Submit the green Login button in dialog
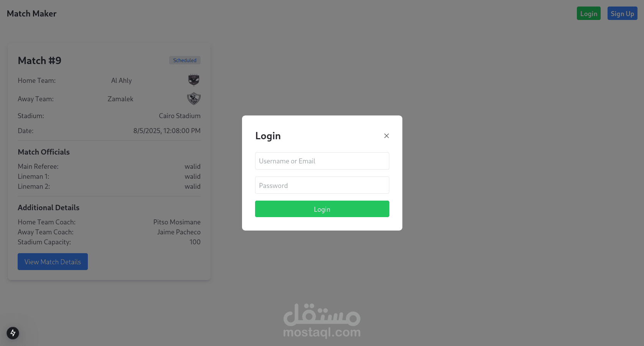 click(322, 209)
